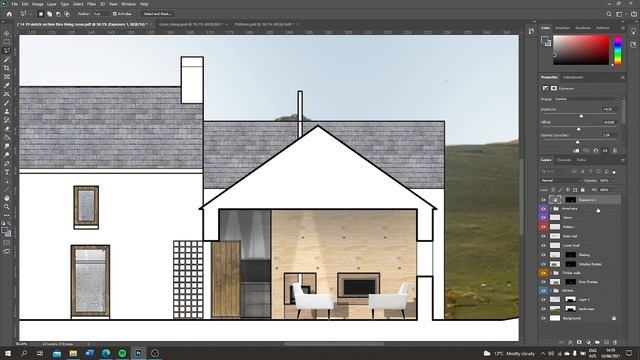Screen dimensions: 640x360
Task: Click the Home icon in options bar
Action: (9, 14)
